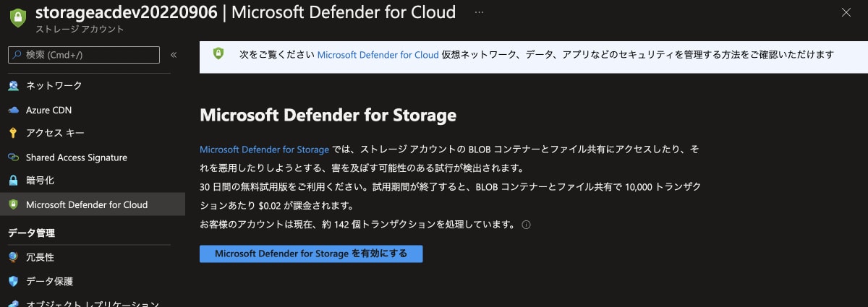Follow the Microsoft Defender for Storage paragraph link

(264, 150)
